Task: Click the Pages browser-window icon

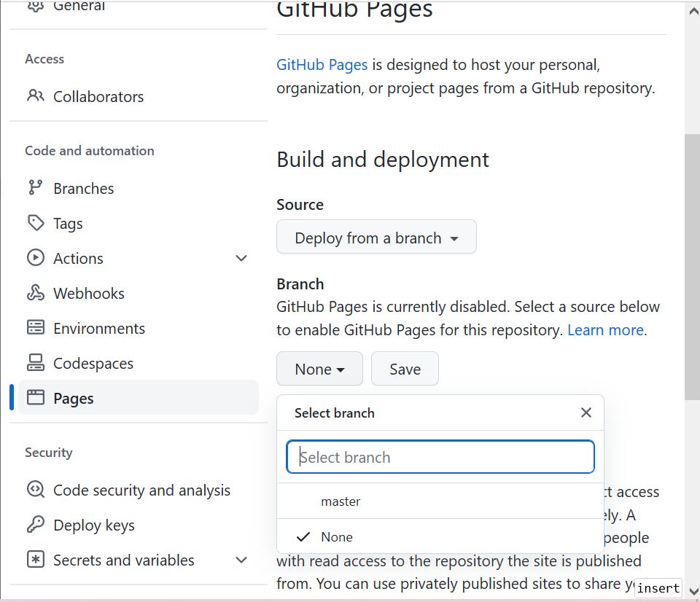Action: click(x=36, y=397)
